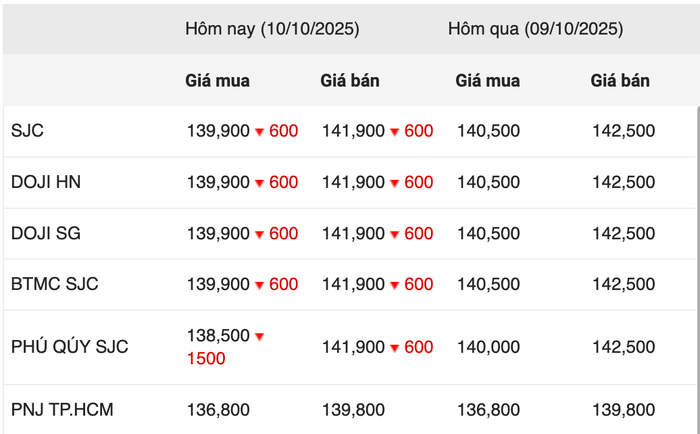Click the down arrow beside DOJI HN today's buy price
Viewport: 700px width, 434px height.
tap(259, 183)
